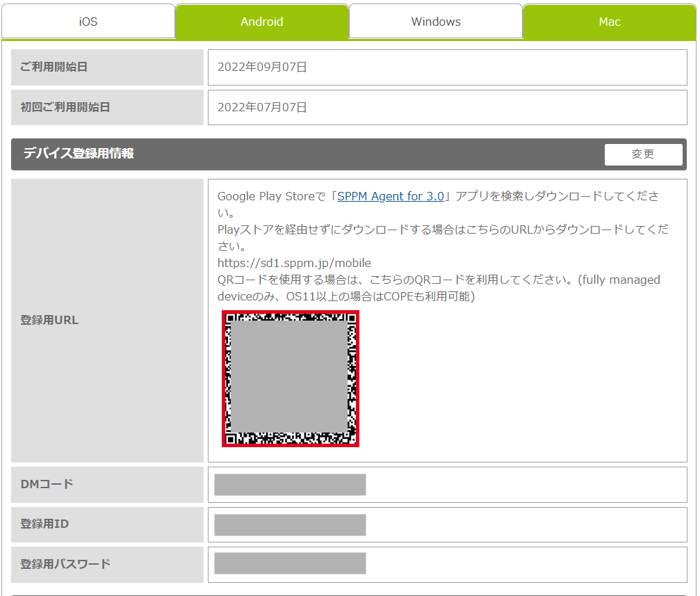Select the 初回ご利用開始日 value 2022年07月07日
700x596 pixels.
pyautogui.click(x=262, y=107)
